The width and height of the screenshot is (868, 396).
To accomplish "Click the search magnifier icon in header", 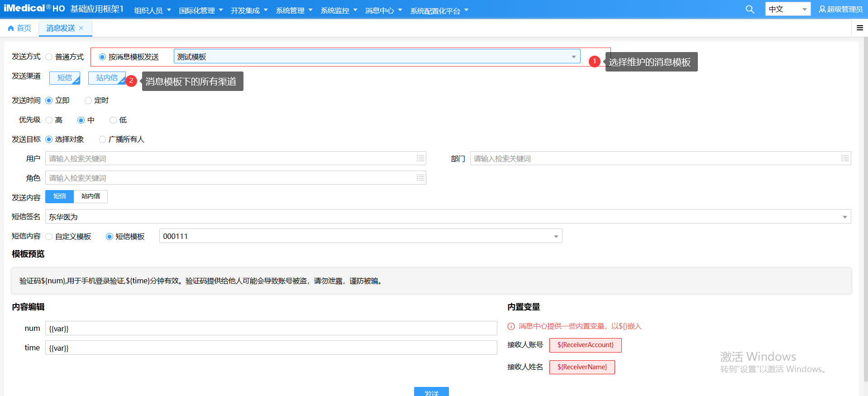I will coord(749,10).
